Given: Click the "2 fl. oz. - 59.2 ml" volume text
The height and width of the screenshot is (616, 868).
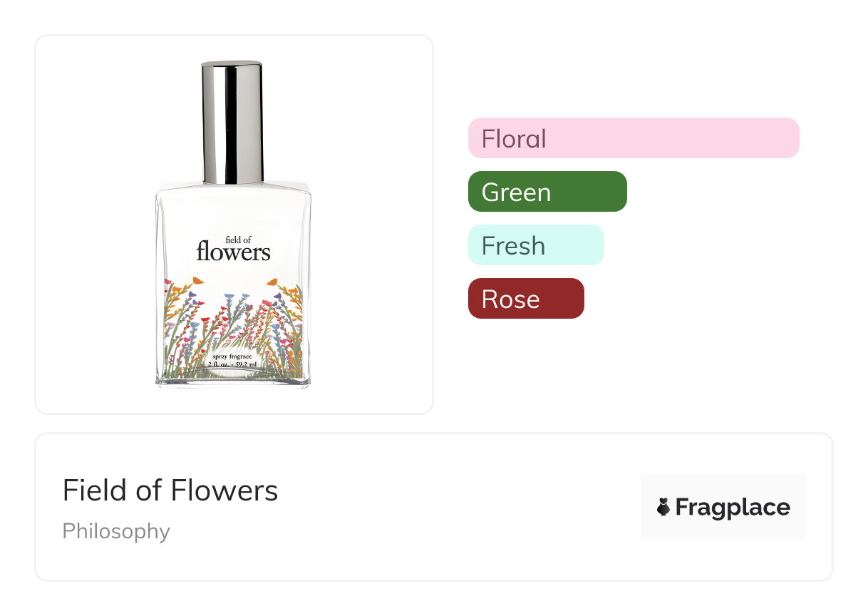Looking at the screenshot, I should click(232, 364).
